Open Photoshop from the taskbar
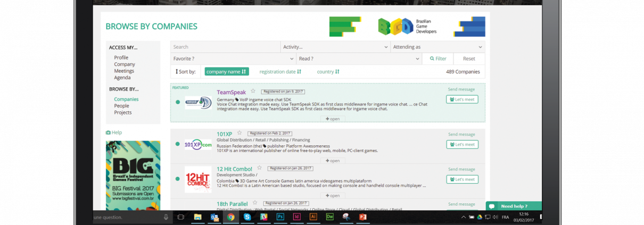 [x=280, y=217]
